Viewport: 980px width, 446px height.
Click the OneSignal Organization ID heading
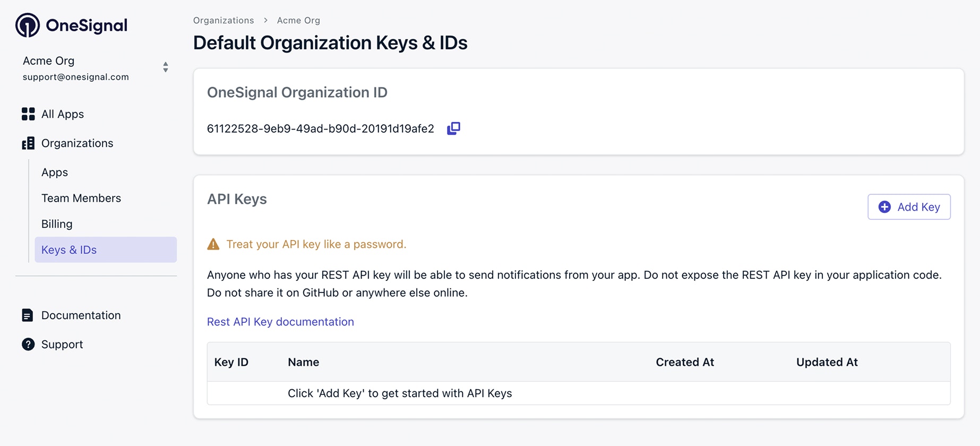point(297,92)
